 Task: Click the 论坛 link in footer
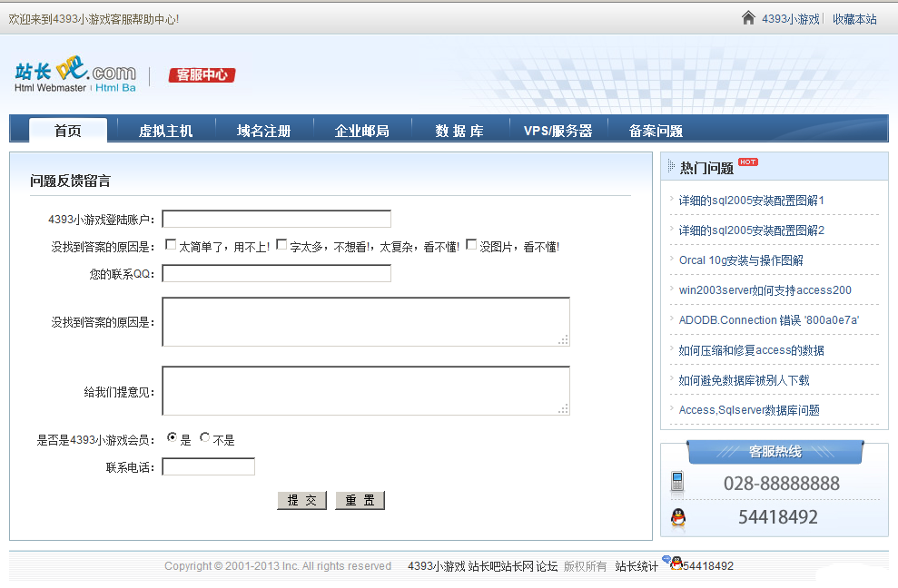pos(547,566)
